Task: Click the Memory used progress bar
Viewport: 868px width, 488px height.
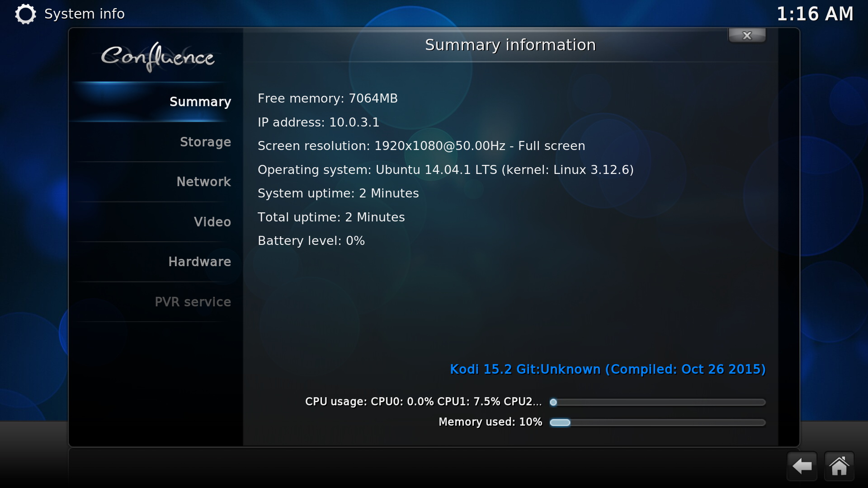Action: point(657,422)
